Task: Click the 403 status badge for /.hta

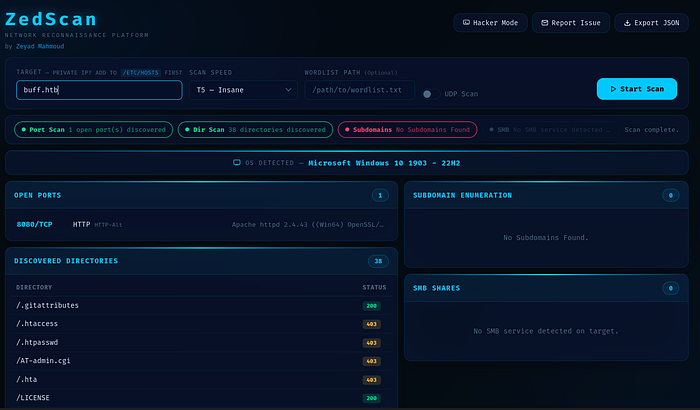Action: click(371, 380)
